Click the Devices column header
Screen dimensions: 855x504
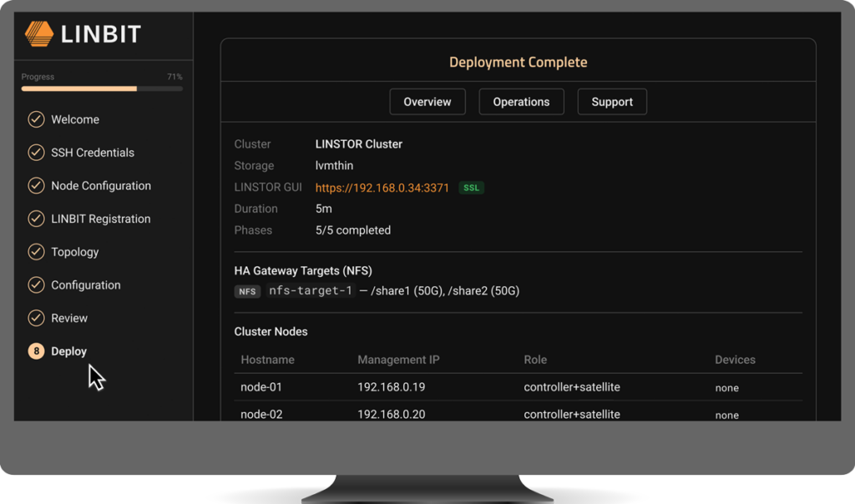click(735, 360)
